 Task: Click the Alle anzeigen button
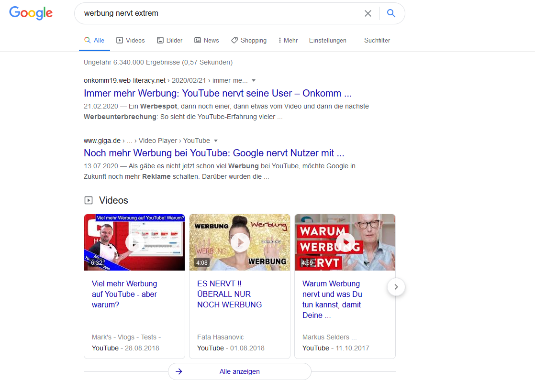point(240,371)
